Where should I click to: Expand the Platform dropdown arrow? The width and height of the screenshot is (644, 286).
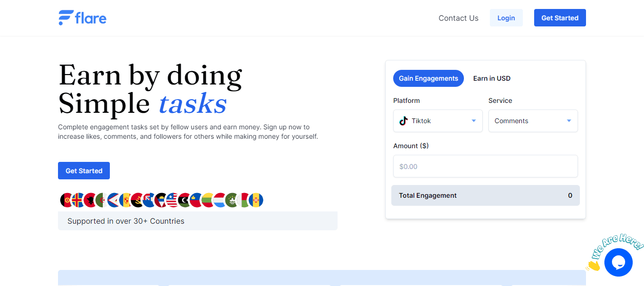coord(474,121)
